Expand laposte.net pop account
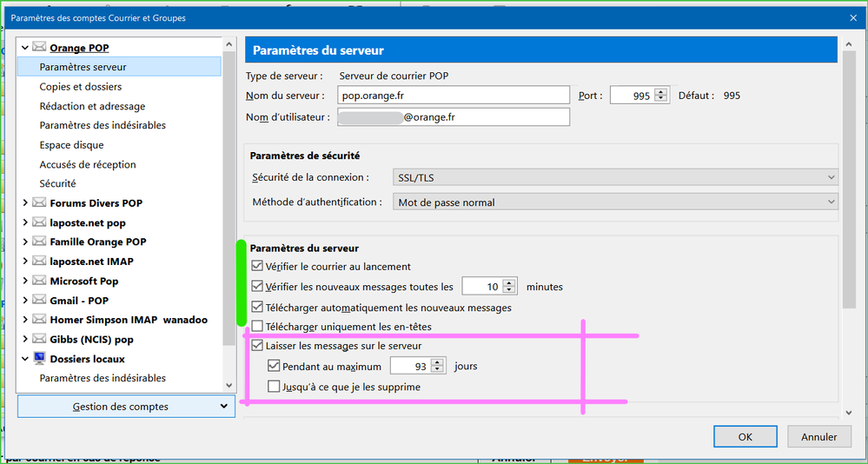868x464 pixels. [25, 222]
